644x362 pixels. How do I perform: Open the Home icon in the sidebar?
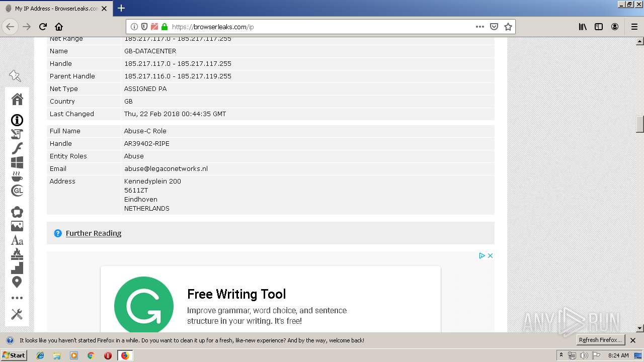click(17, 99)
